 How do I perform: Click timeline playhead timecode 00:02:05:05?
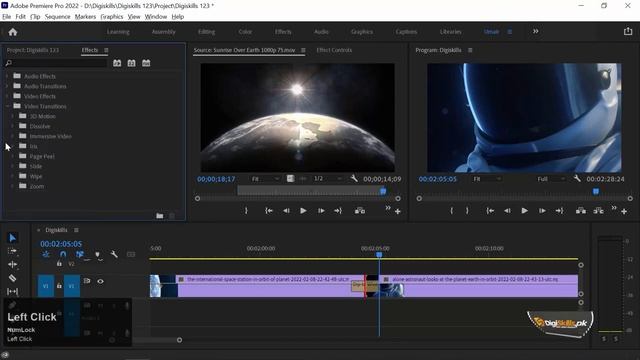61,244
